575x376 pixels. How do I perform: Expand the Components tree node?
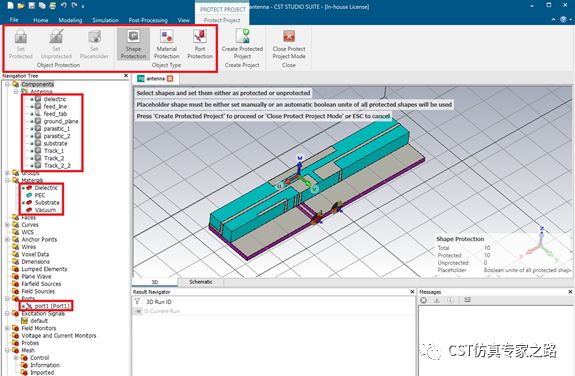coord(7,84)
